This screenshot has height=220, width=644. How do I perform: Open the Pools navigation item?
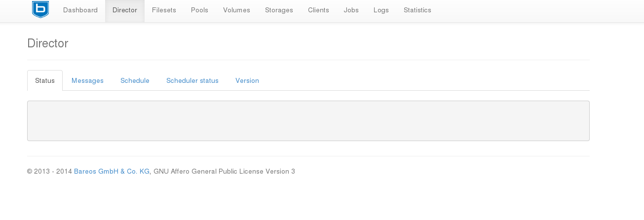coord(199,10)
